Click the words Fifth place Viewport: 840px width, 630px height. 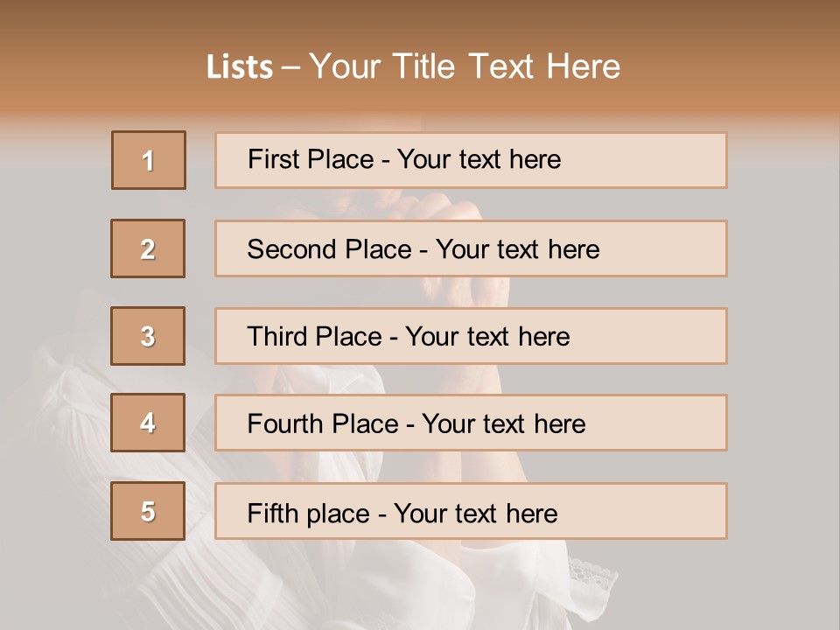tap(309, 514)
